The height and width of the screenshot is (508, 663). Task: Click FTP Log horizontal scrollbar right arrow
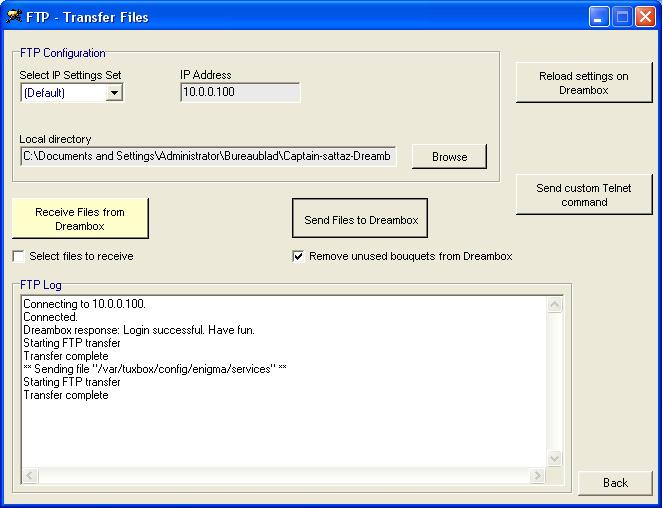537,475
